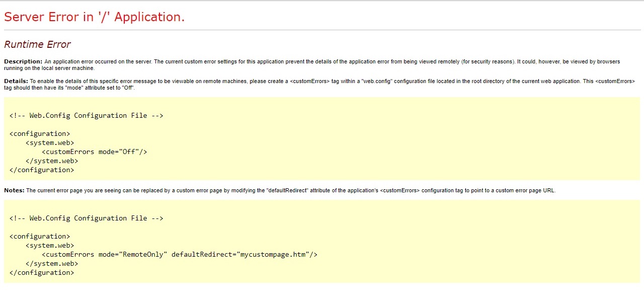Click the "Runtime Error" subheading

37,44
